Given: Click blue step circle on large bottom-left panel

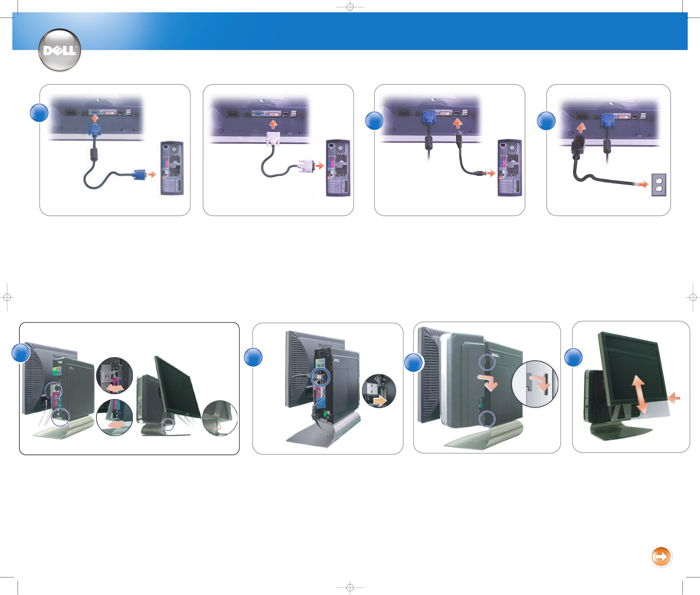Looking at the screenshot, I should [21, 353].
